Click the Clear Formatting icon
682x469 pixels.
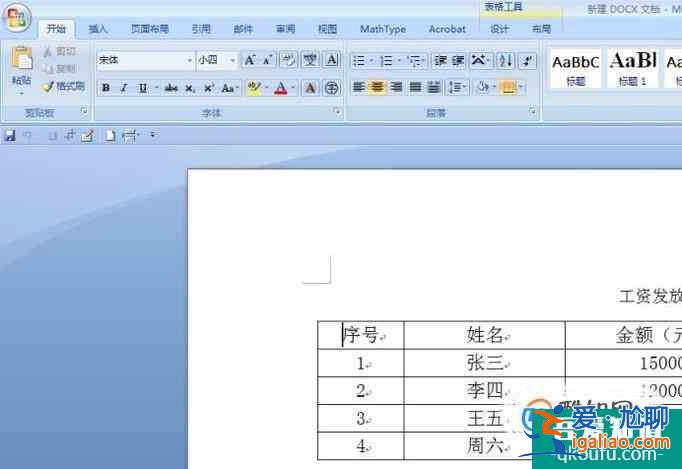[288, 60]
